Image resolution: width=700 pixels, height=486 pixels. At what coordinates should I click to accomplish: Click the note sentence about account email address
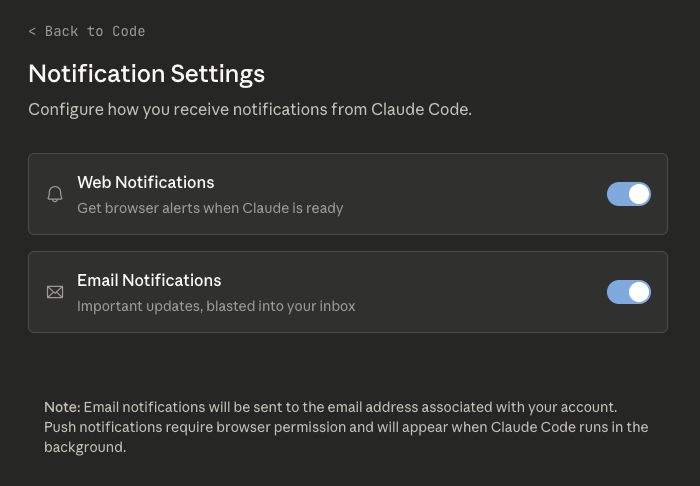tap(350, 407)
